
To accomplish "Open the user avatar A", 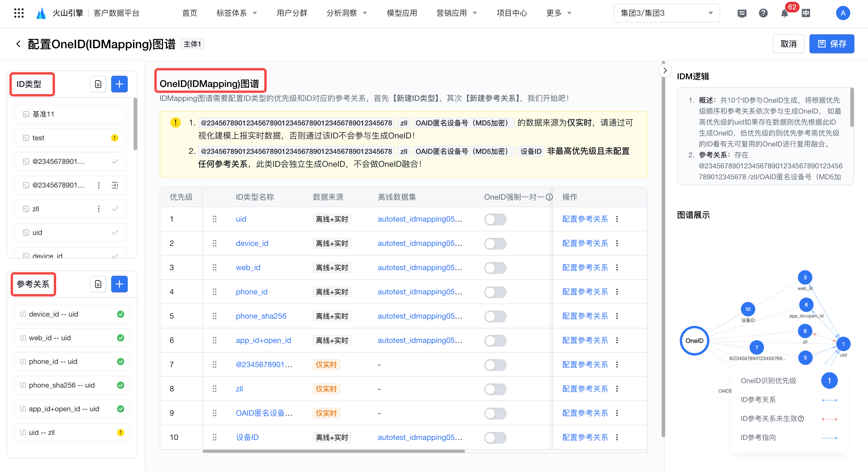I will pyautogui.click(x=843, y=13).
